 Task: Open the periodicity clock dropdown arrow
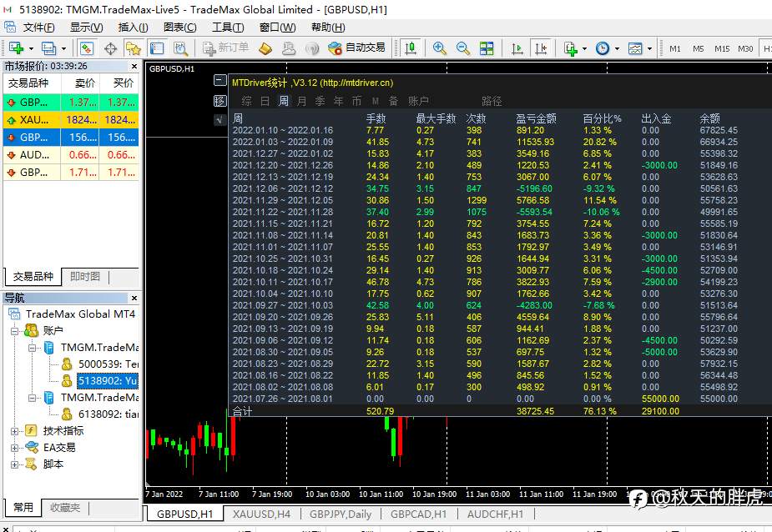click(x=617, y=48)
